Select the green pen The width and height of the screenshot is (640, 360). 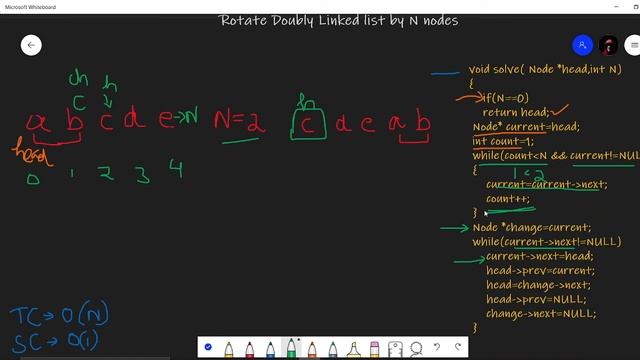pyautogui.click(x=291, y=348)
